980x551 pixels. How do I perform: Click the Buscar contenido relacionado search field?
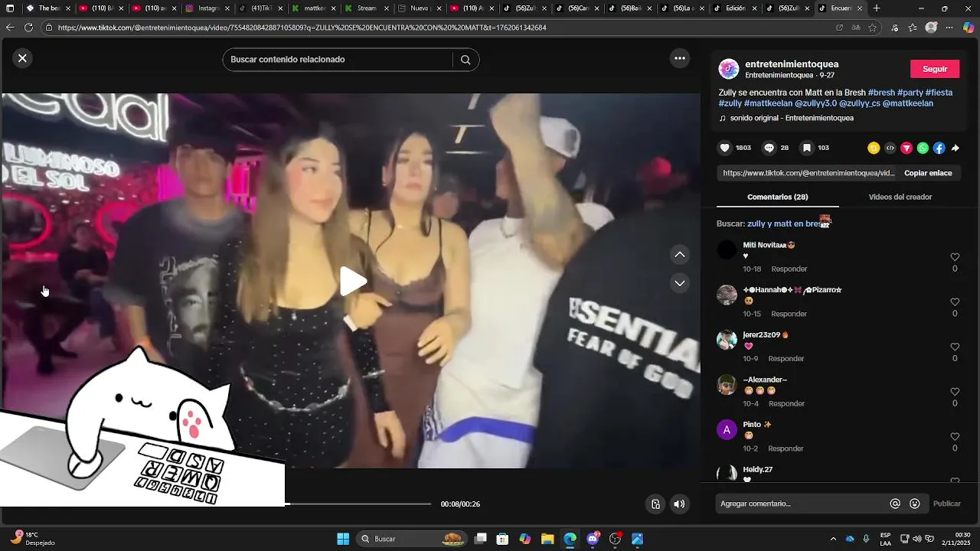pos(338,60)
